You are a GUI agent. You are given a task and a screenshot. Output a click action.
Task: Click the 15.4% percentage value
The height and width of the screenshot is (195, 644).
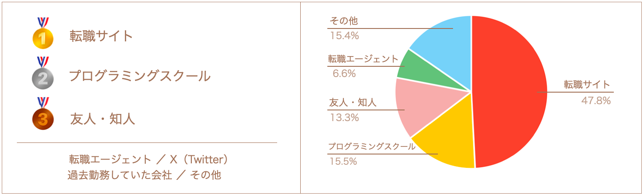[x=344, y=36]
